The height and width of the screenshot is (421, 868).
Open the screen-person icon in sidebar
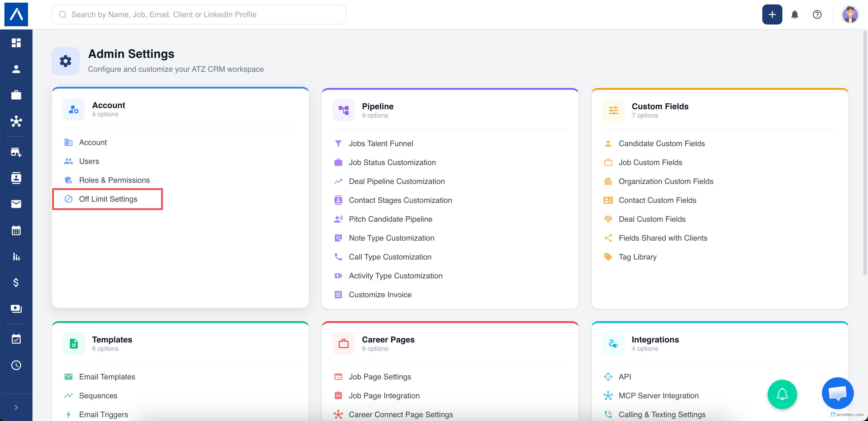point(16,309)
